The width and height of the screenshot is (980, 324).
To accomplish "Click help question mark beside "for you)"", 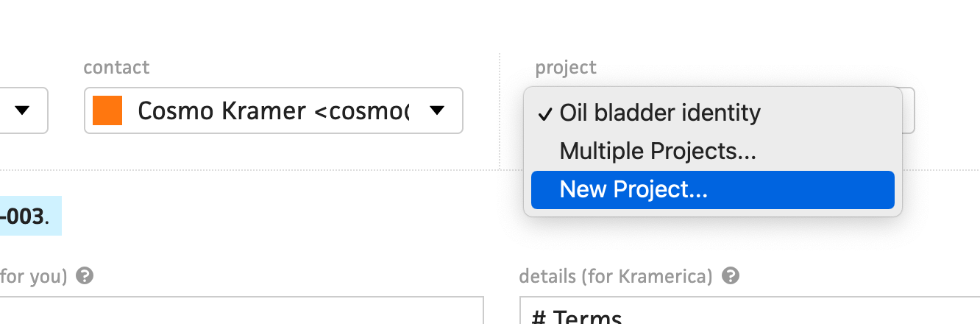I will (85, 276).
